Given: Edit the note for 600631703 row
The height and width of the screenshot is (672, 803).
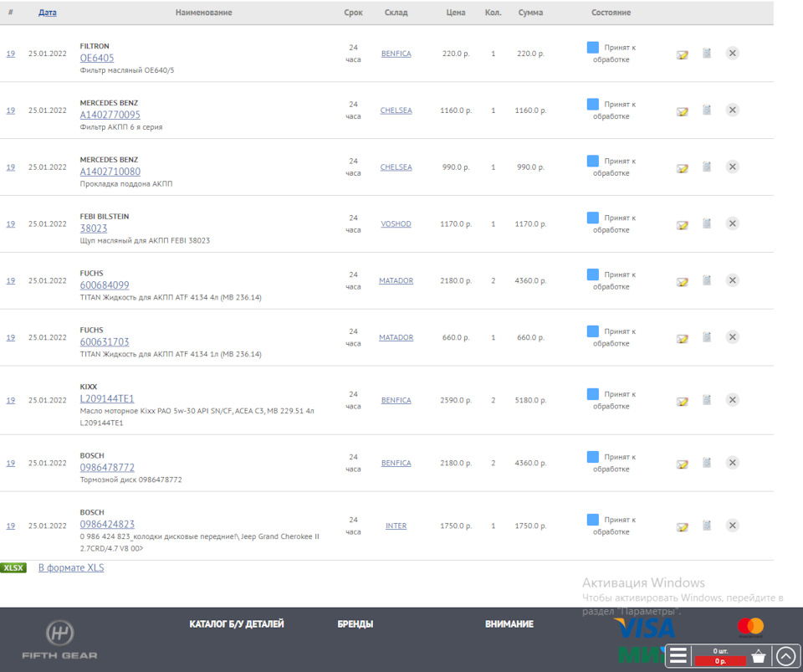Looking at the screenshot, I should tap(683, 339).
